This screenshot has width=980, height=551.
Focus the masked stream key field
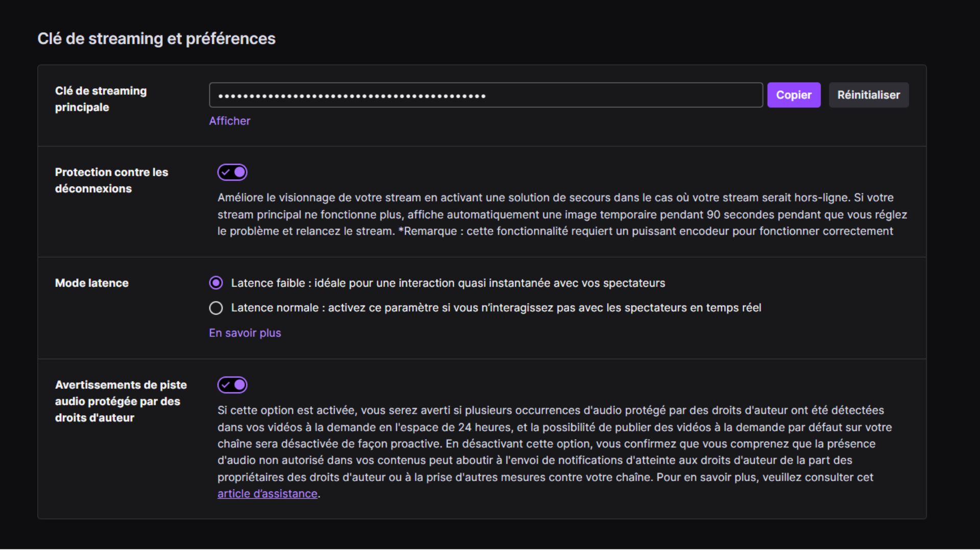point(485,95)
